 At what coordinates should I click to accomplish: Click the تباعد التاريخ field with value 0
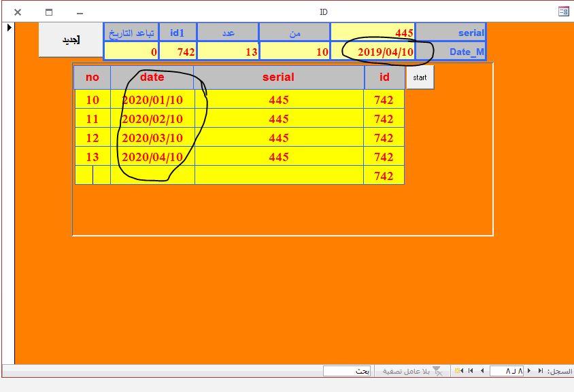point(131,52)
